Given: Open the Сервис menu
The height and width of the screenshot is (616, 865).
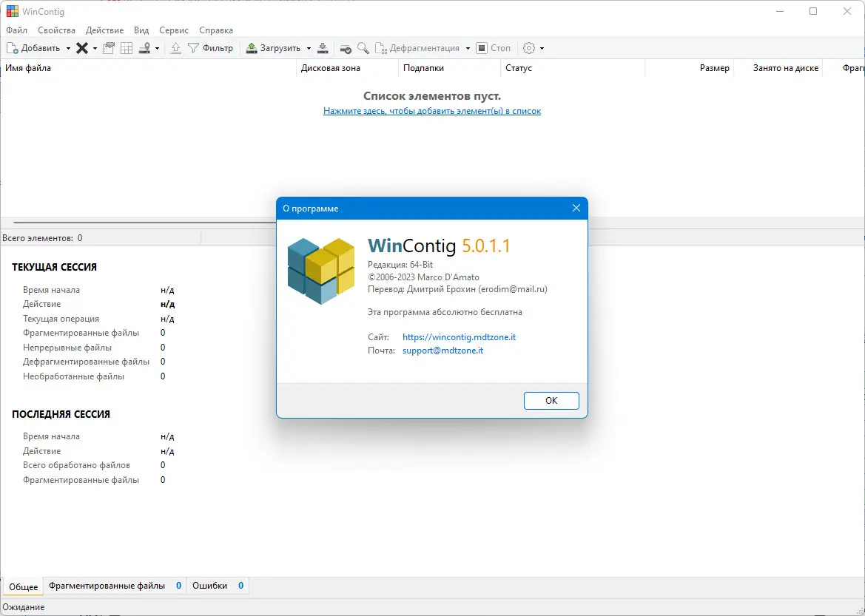Looking at the screenshot, I should pos(174,30).
